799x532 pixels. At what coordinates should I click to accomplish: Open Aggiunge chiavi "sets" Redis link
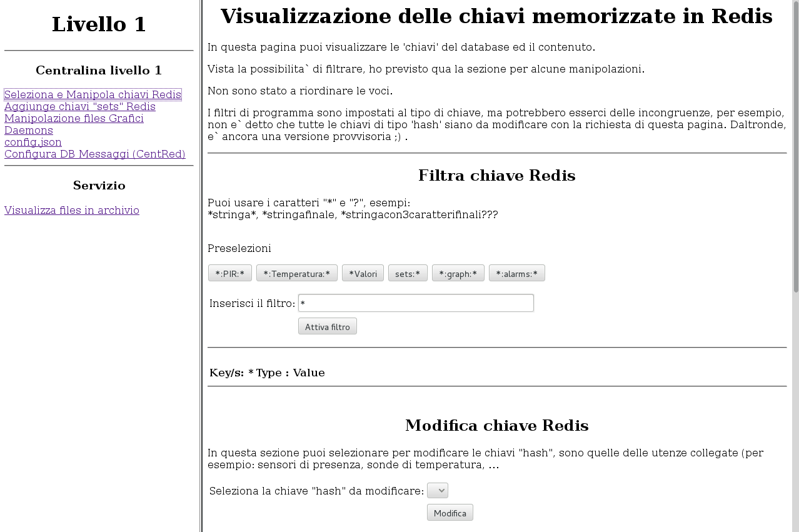(80, 106)
